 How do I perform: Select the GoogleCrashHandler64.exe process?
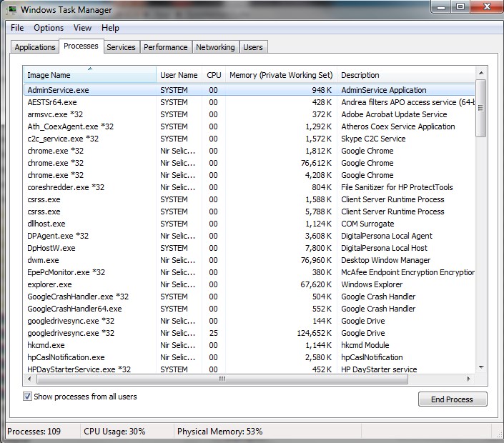249,309
